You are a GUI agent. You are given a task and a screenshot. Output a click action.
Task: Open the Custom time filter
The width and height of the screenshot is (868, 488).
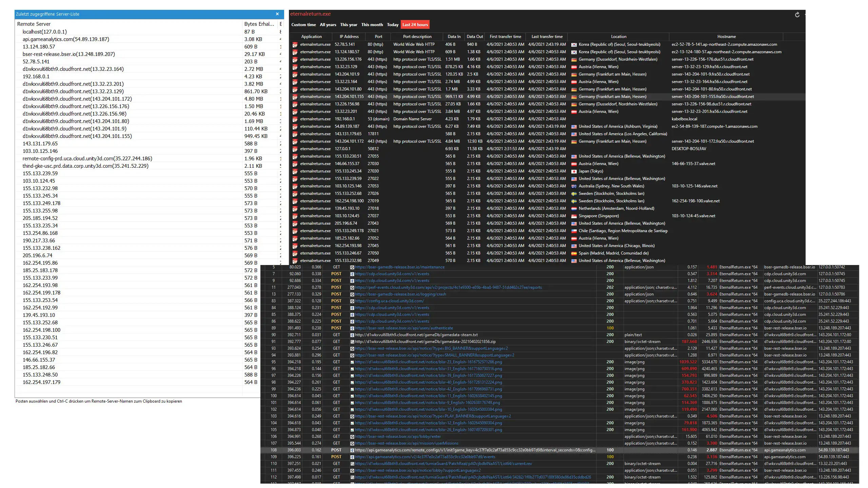tap(303, 25)
